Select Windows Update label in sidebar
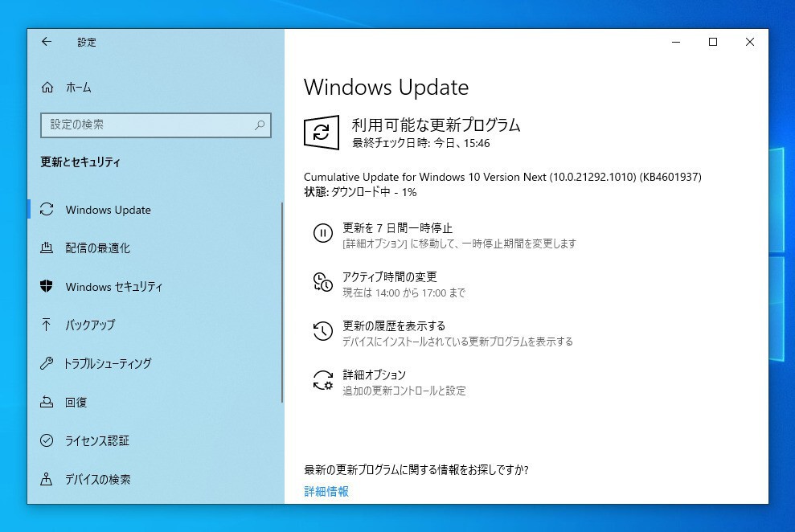 [x=108, y=210]
